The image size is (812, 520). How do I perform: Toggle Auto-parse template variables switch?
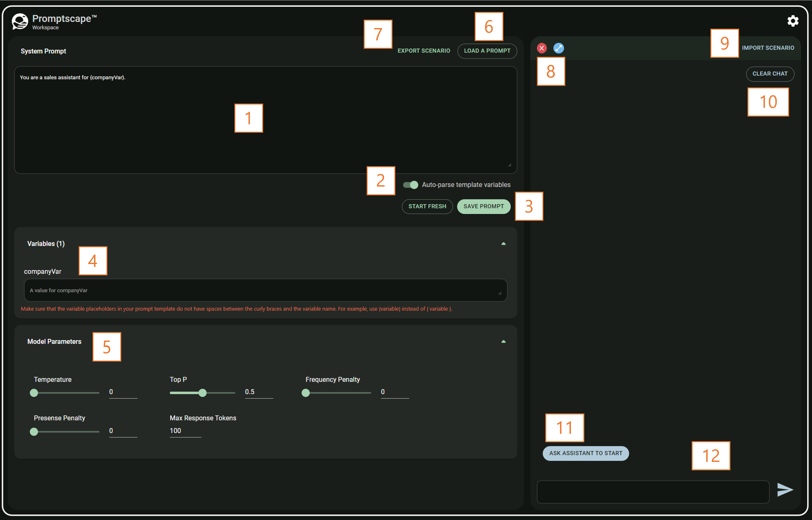410,185
